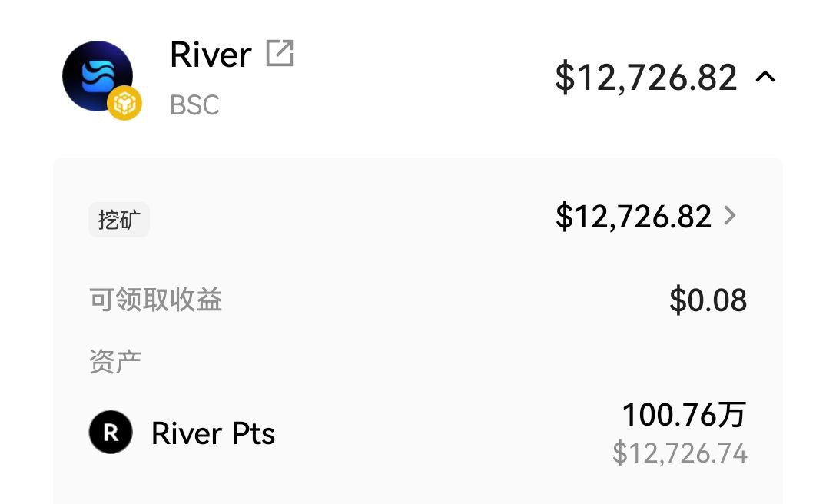This screenshot has width=836, height=504.
Task: Click the gray "BSC" network label
Action: point(194,105)
